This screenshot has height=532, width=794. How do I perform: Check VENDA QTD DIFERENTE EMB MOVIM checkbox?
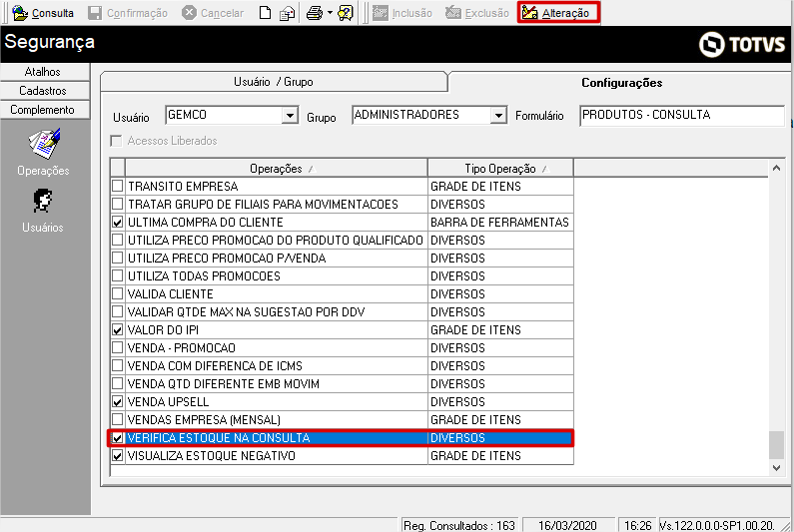point(118,383)
